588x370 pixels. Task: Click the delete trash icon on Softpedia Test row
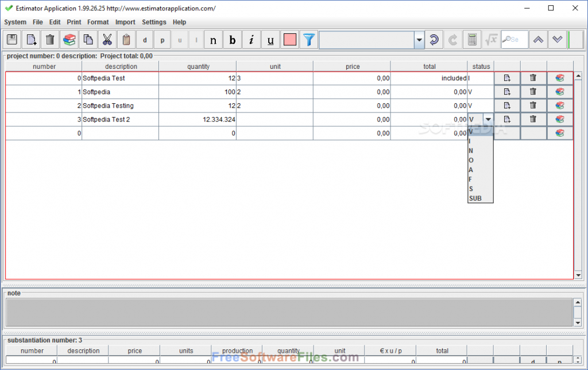click(x=533, y=77)
